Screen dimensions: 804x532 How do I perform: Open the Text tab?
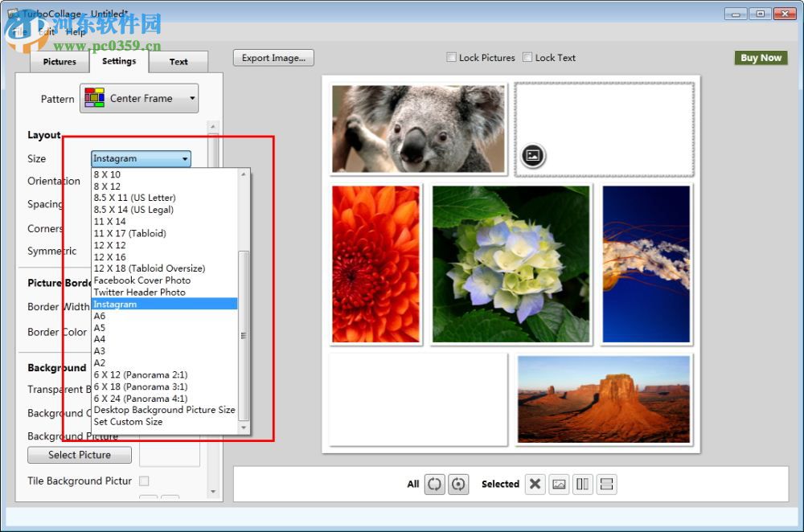pyautogui.click(x=178, y=62)
